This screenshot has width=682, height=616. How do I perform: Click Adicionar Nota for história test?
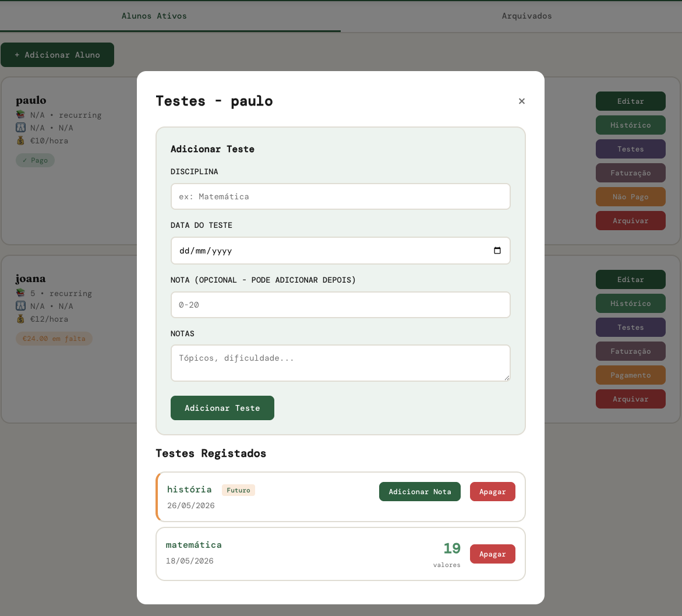pos(420,491)
